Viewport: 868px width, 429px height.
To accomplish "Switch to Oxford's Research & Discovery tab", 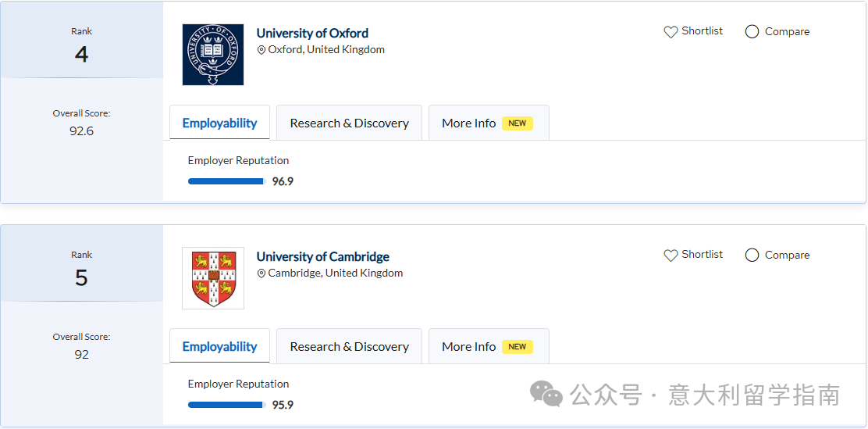I will 349,123.
